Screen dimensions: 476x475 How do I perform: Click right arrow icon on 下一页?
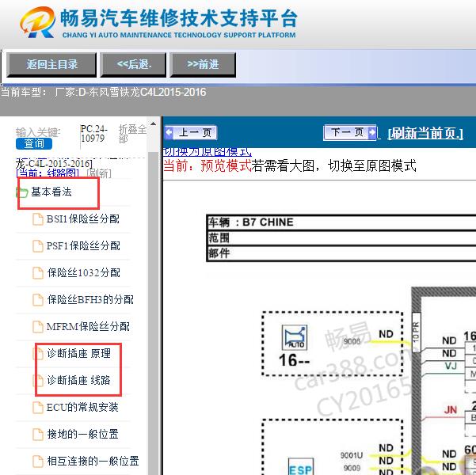tap(372, 132)
